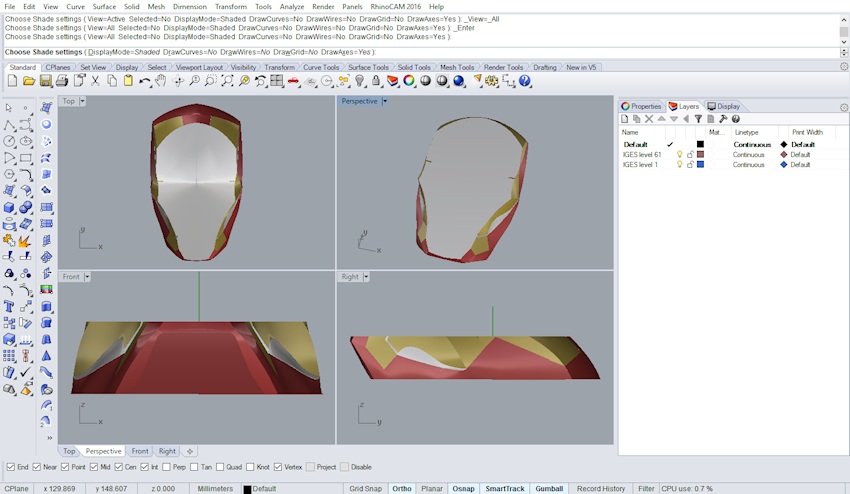Activate the Pan hand tool
Screen dimensions: 850x494
pos(160,81)
